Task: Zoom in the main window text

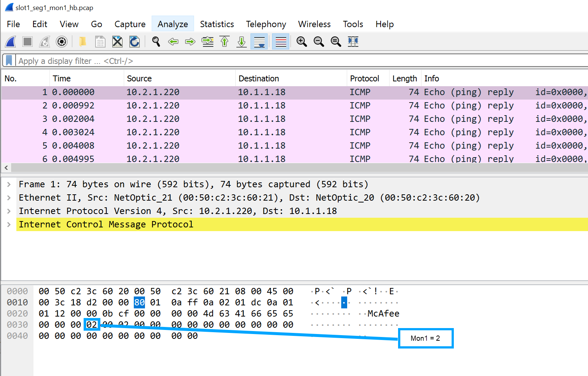Action: (302, 42)
